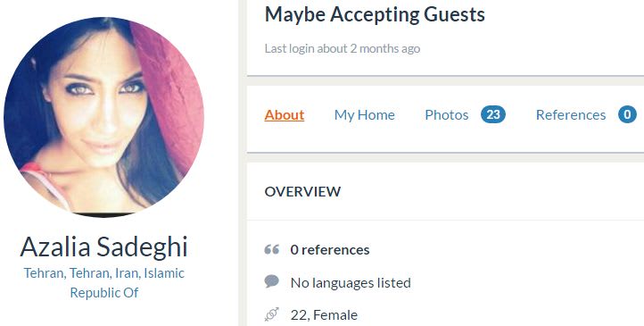Open the Photos tab

[447, 114]
